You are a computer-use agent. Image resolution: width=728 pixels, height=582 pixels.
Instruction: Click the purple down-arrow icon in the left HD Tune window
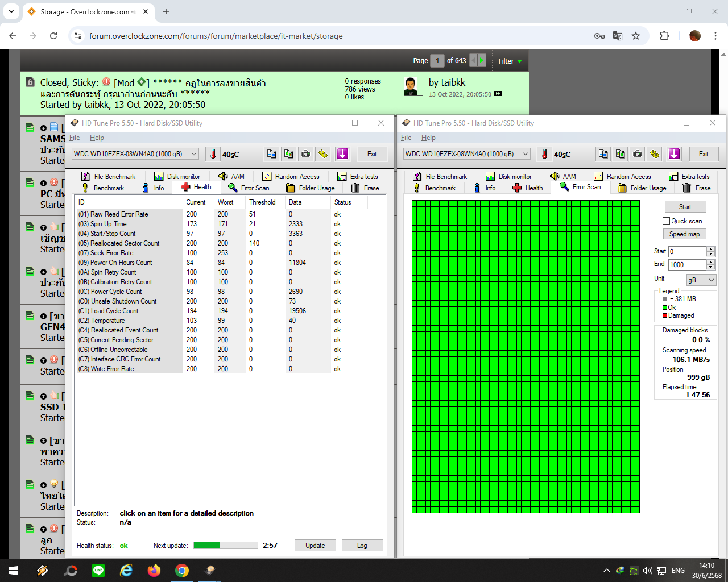(x=342, y=154)
